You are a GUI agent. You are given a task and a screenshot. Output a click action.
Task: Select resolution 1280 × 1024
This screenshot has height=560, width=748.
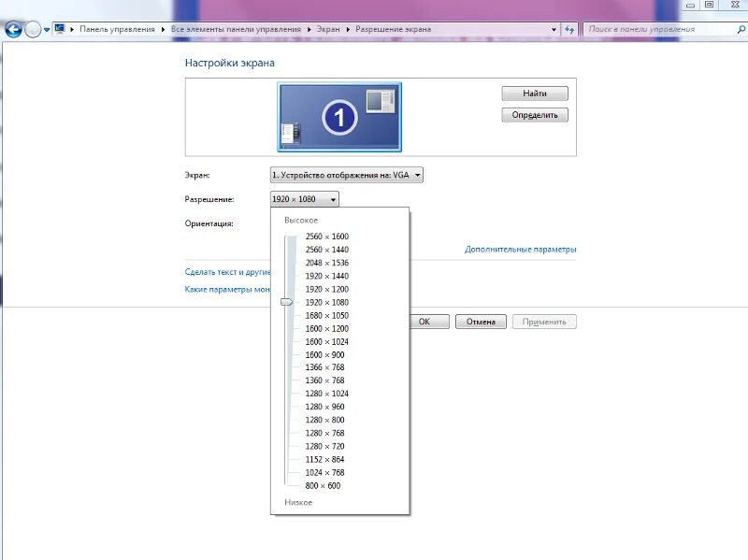coord(326,394)
